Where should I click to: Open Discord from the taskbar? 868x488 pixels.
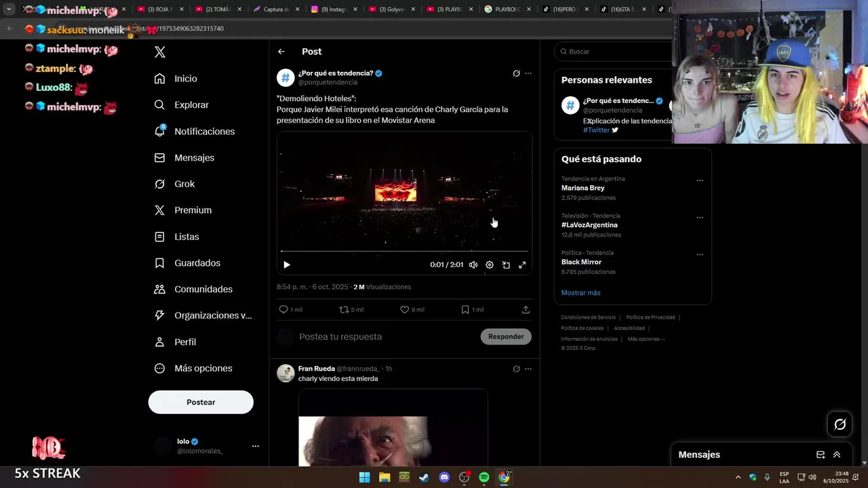click(444, 477)
